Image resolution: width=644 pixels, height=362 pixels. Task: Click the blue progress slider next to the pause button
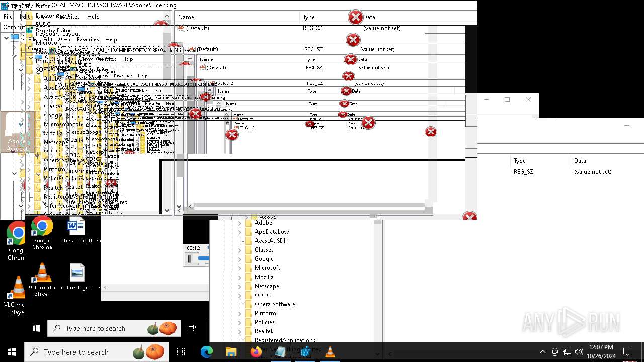204,258
